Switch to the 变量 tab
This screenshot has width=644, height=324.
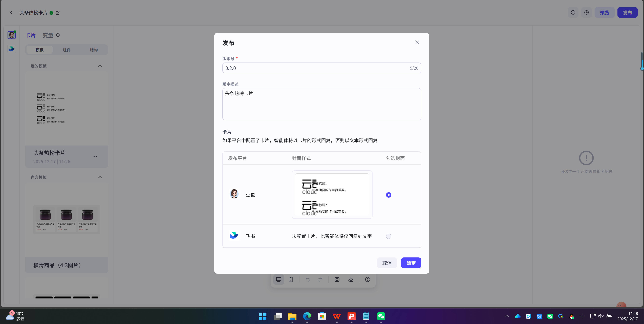coord(48,35)
